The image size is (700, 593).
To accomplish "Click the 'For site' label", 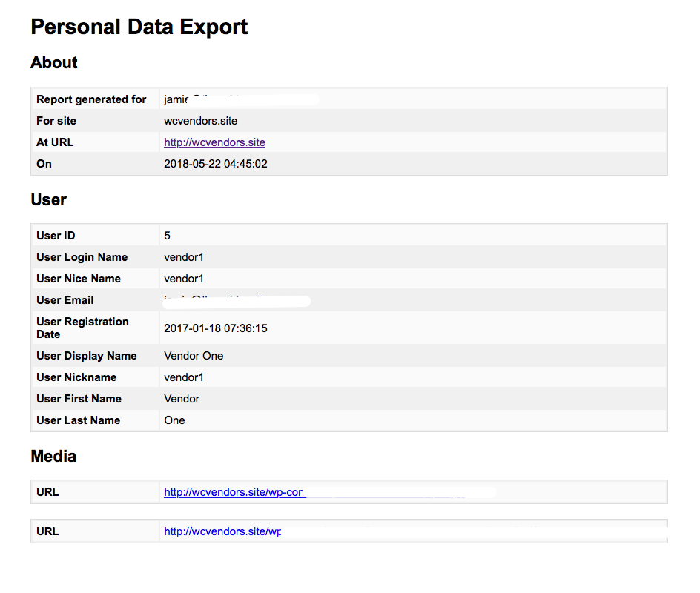I will [x=56, y=121].
